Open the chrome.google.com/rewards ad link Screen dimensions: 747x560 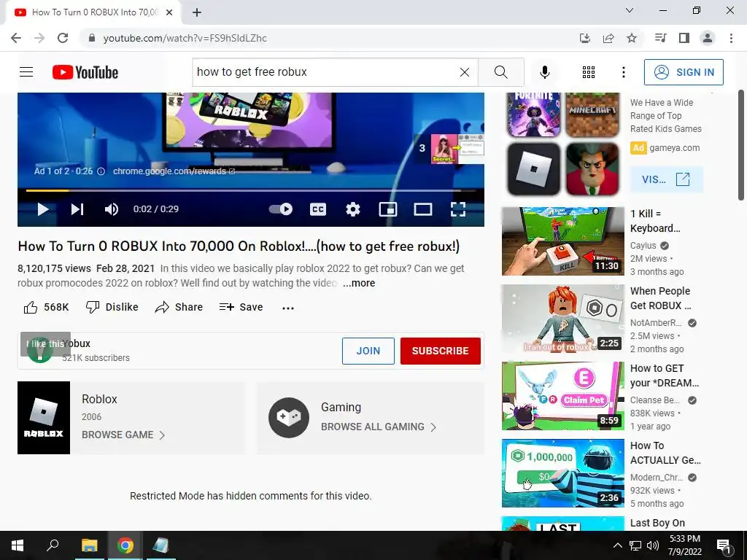[174, 171]
